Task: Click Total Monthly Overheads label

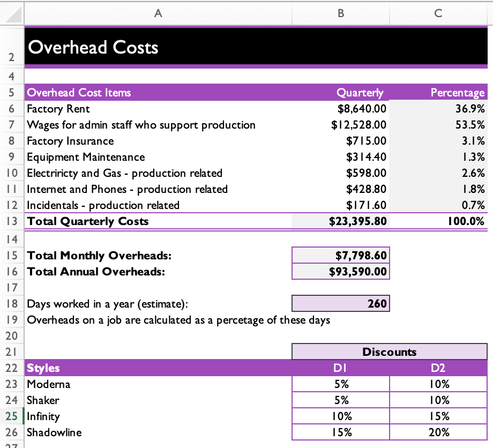Action: [x=158, y=255]
